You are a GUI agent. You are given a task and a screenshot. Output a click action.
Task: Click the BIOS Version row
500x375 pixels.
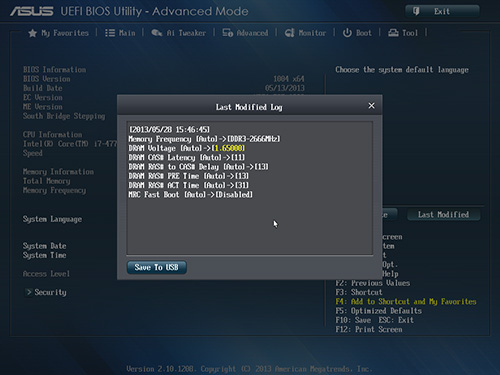pyautogui.click(x=46, y=79)
